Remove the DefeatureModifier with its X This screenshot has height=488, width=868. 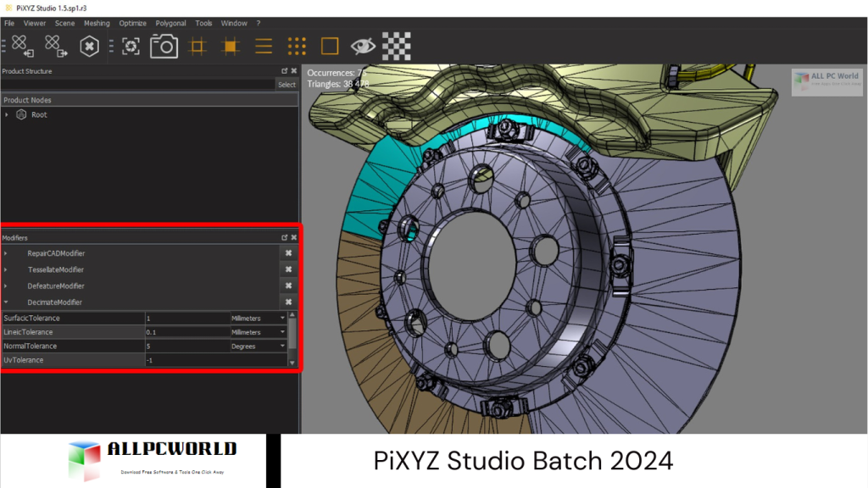(288, 286)
